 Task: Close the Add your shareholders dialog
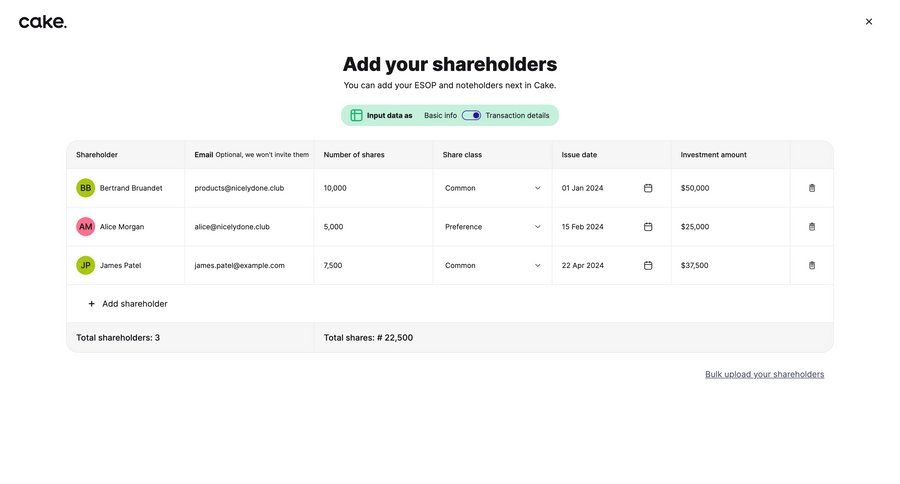[x=869, y=22]
